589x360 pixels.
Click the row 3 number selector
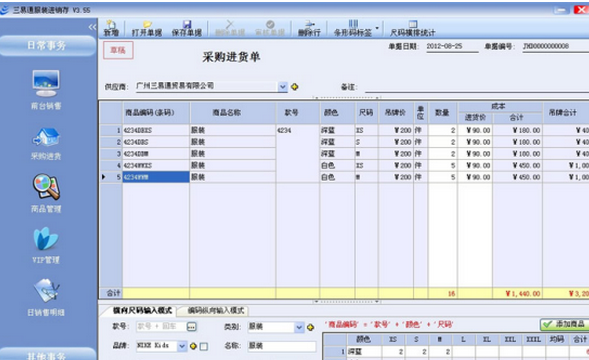tap(111, 154)
